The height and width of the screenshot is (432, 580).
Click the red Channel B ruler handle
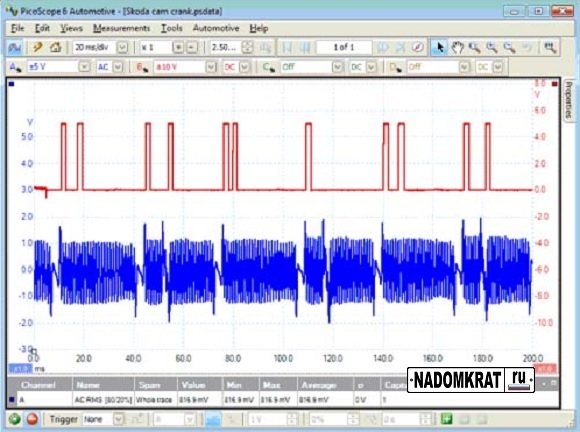click(x=554, y=84)
